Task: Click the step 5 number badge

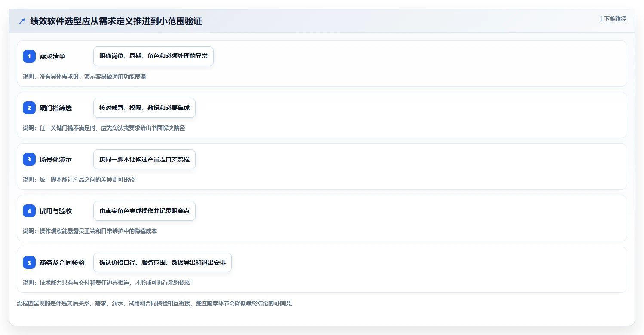Action: coord(29,262)
